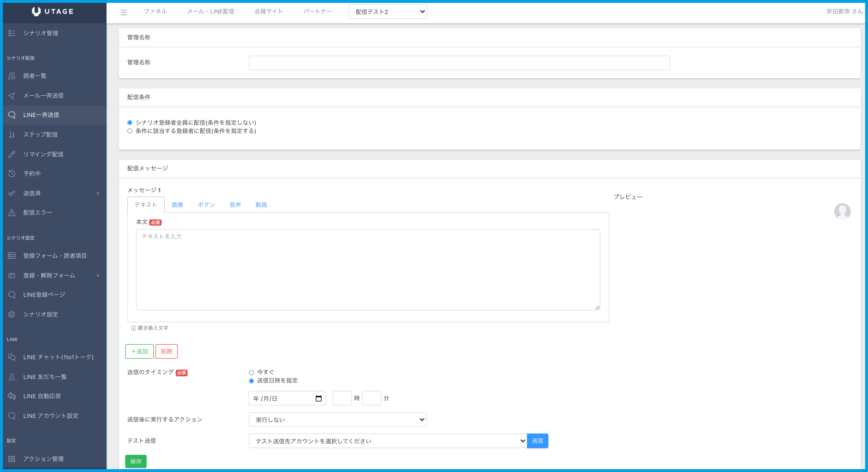Switch to the 画像 message tab

point(177,205)
